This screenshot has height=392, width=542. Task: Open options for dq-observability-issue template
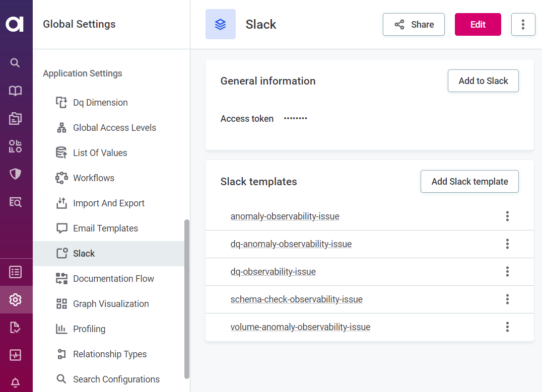pos(507,272)
